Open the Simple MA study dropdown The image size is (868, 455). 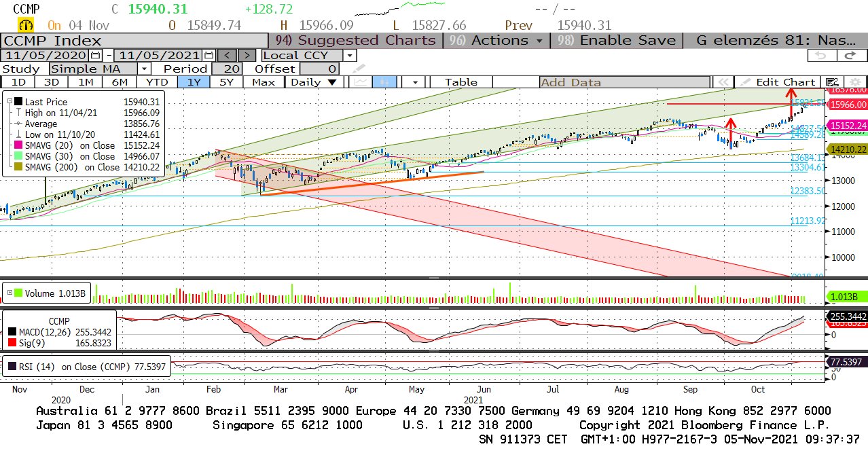click(145, 69)
